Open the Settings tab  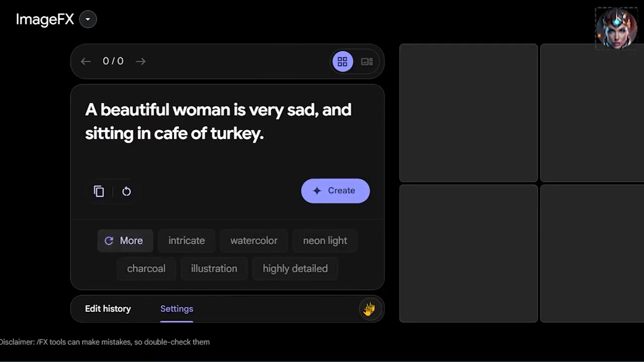(x=176, y=308)
